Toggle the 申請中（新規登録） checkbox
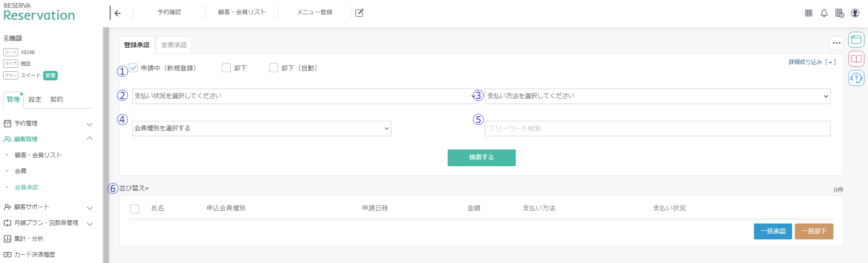Screen dimensions: 868x263 click(133, 68)
